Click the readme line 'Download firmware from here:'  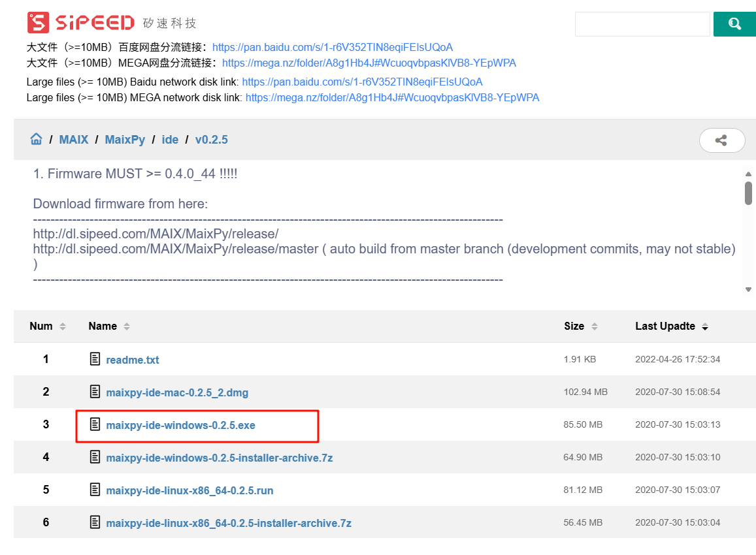pyautogui.click(x=120, y=204)
